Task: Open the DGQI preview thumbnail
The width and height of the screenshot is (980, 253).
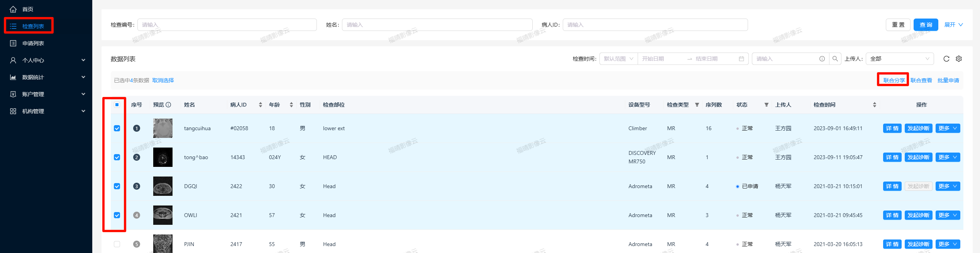Action: pos(162,186)
